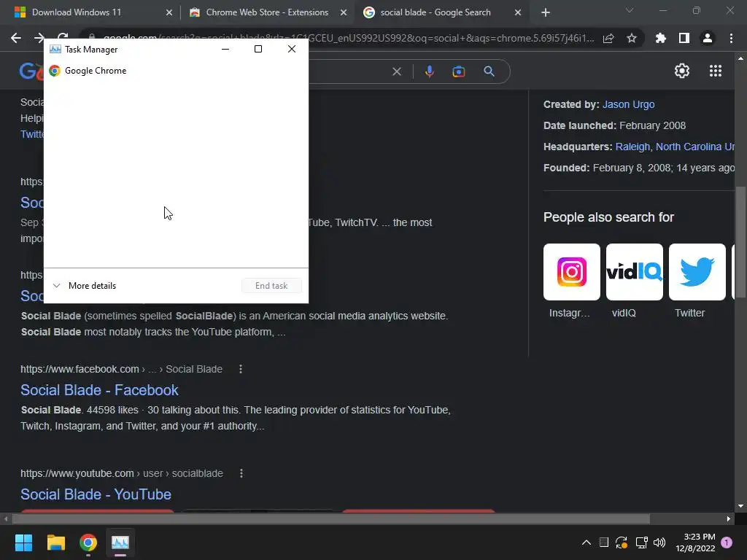Screen dimensions: 747x560
Task: Click scroll down arrow on page scrollbar
Action: click(x=740, y=506)
